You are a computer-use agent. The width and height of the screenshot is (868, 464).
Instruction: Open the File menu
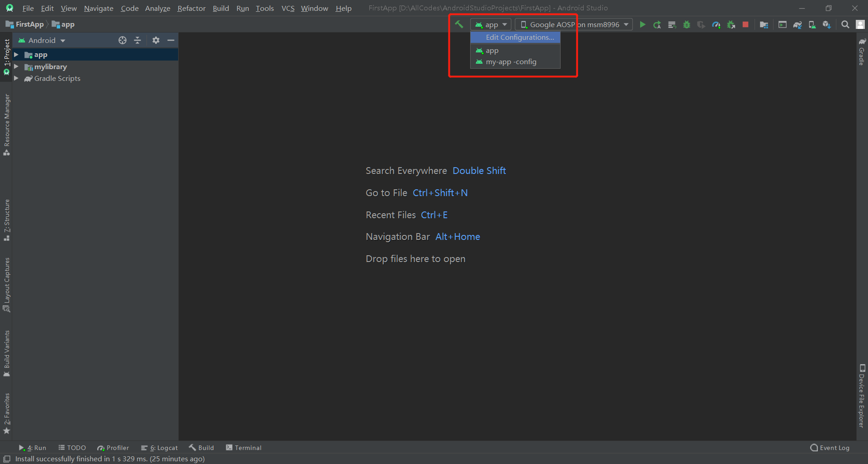[x=28, y=8]
